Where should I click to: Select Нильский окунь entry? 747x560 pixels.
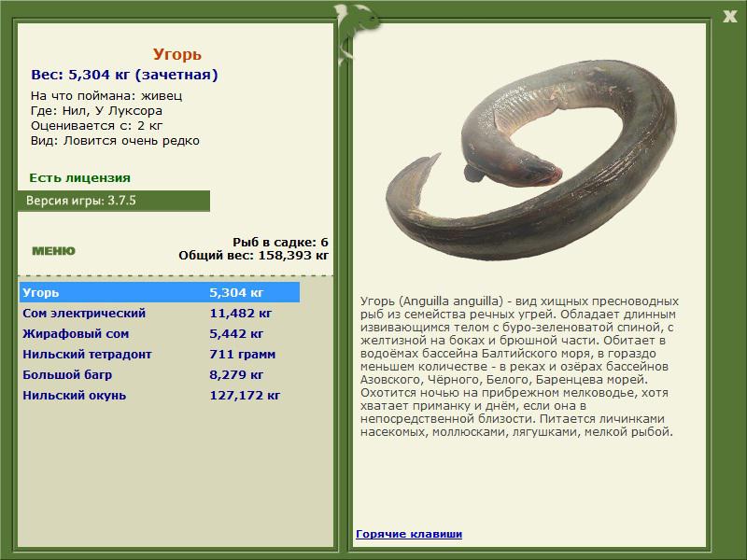coord(160,395)
